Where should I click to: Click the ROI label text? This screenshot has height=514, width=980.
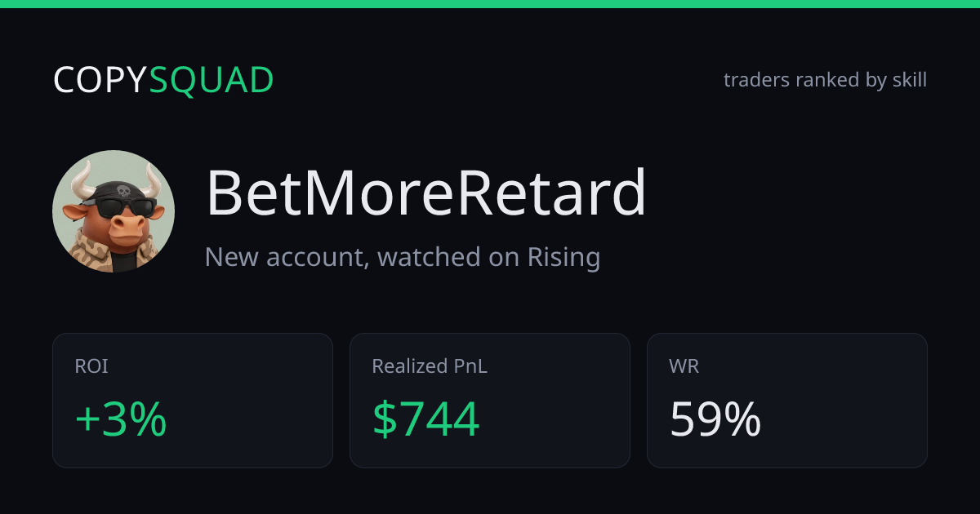[x=91, y=366]
